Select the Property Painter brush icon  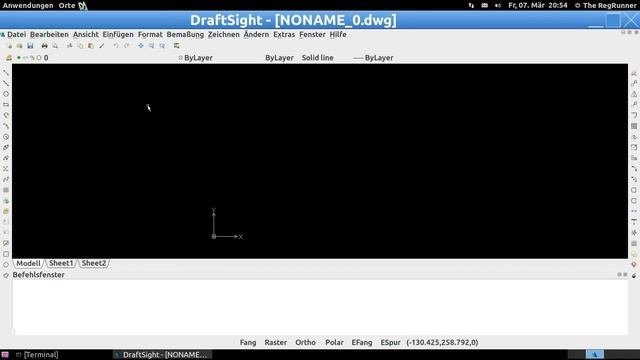102,46
